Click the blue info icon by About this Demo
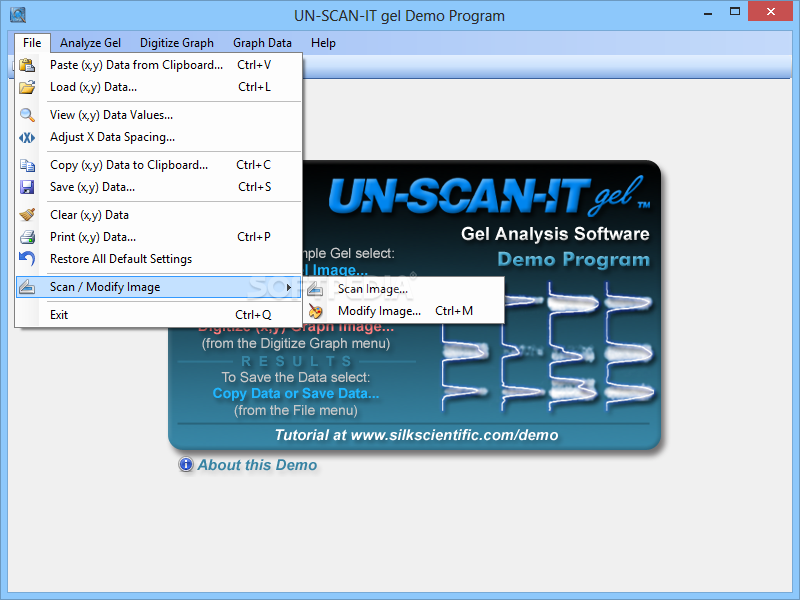The height and width of the screenshot is (600, 800). (x=186, y=465)
